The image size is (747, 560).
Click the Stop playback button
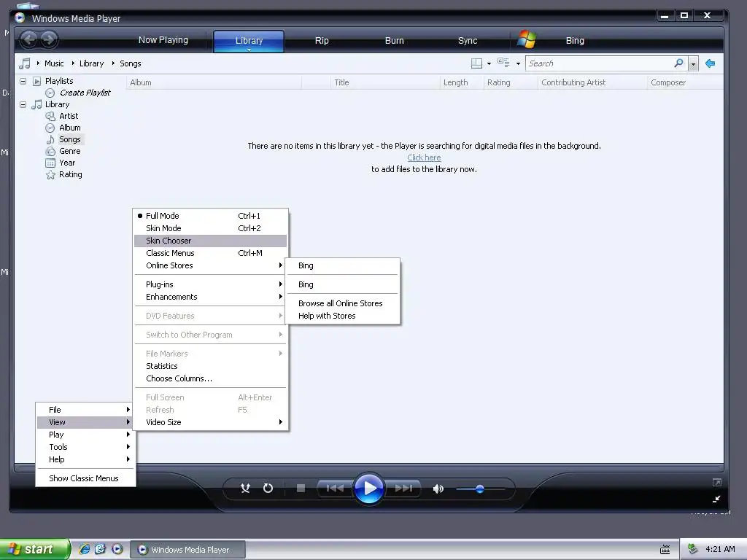(x=301, y=488)
